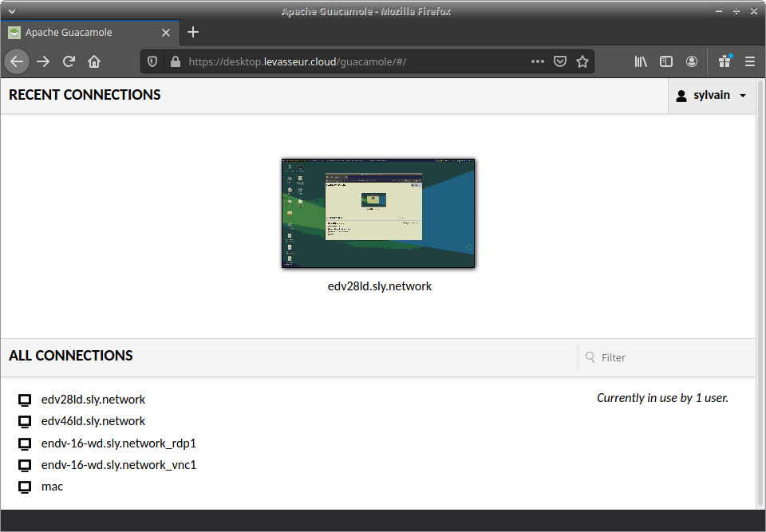
Task: Open Firefox library icon
Action: pos(641,61)
